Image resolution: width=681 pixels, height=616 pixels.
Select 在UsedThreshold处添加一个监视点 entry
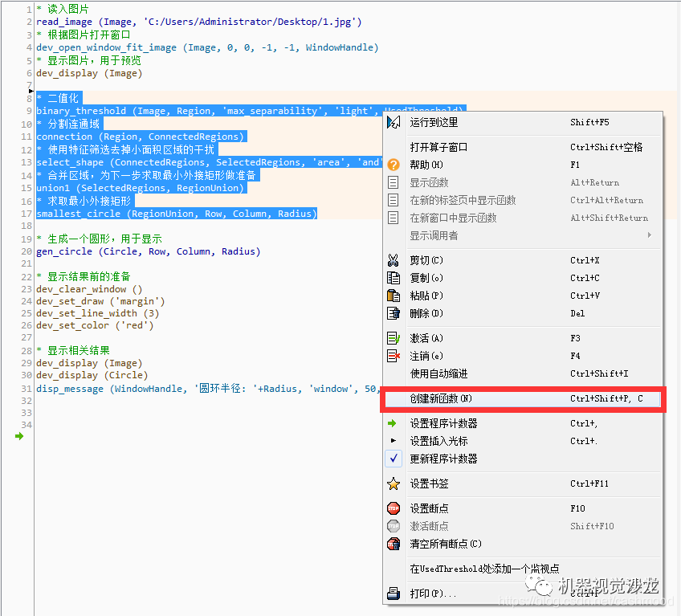523,569
